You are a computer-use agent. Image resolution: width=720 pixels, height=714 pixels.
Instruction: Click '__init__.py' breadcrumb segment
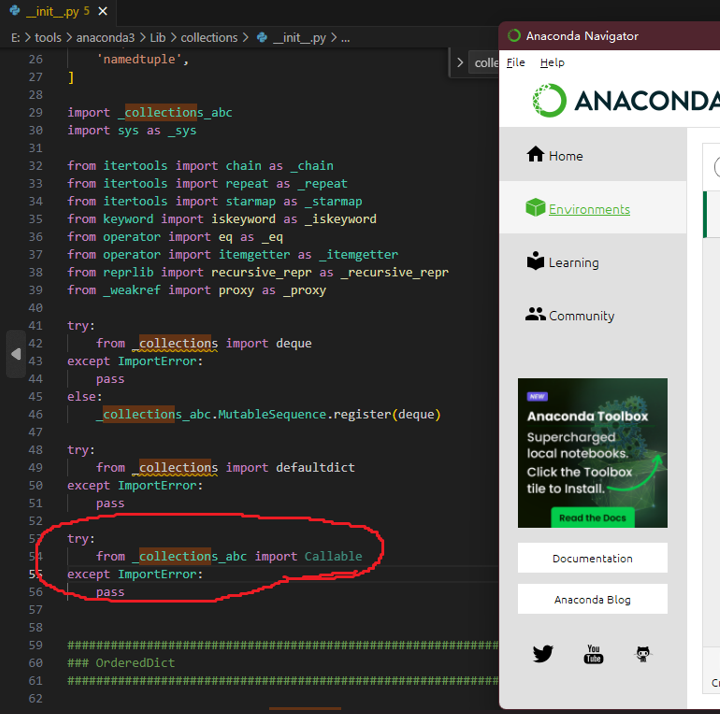click(299, 38)
